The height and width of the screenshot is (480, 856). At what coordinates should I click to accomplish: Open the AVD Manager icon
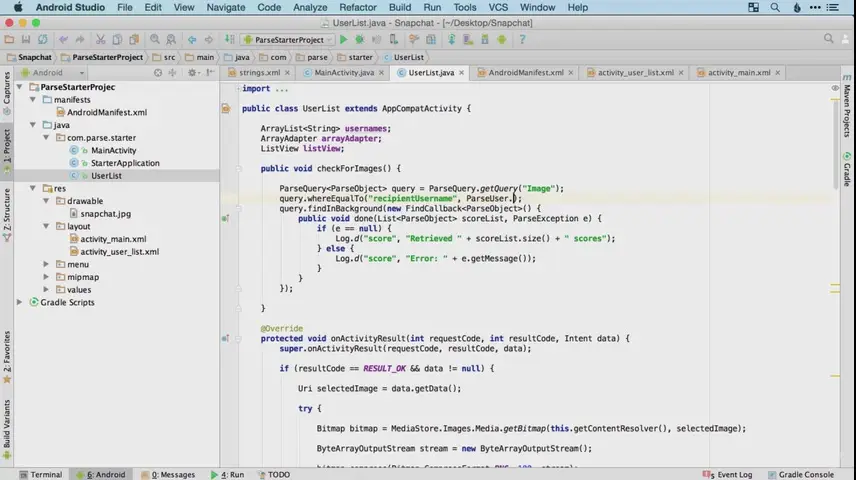(468, 39)
